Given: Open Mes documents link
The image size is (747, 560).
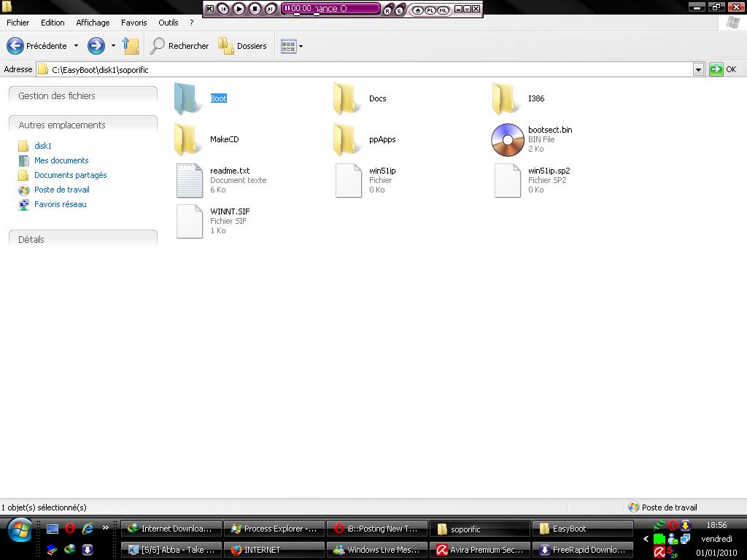Looking at the screenshot, I should (61, 160).
